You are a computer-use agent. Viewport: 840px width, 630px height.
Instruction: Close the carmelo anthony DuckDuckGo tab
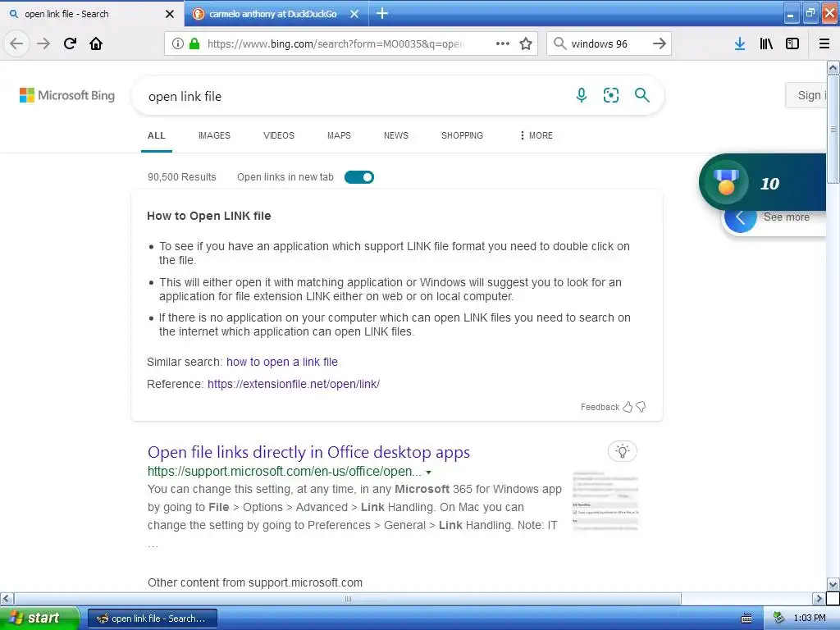[x=354, y=14]
